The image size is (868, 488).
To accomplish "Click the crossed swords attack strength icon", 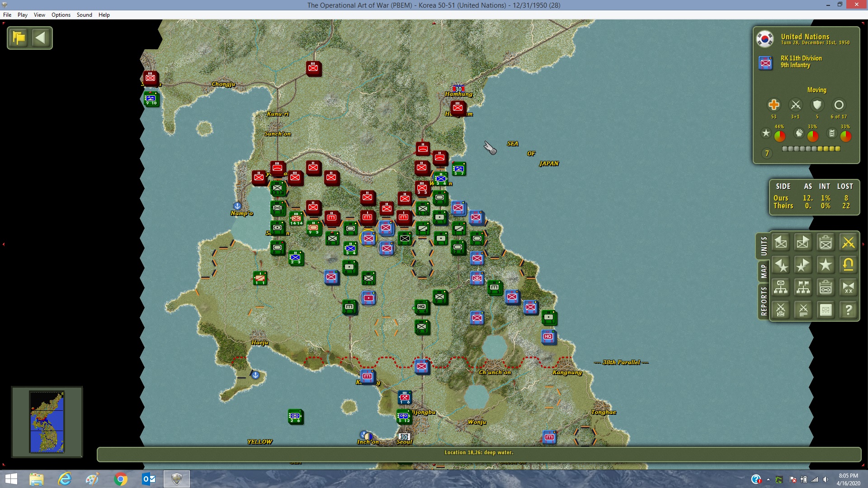I will point(796,105).
